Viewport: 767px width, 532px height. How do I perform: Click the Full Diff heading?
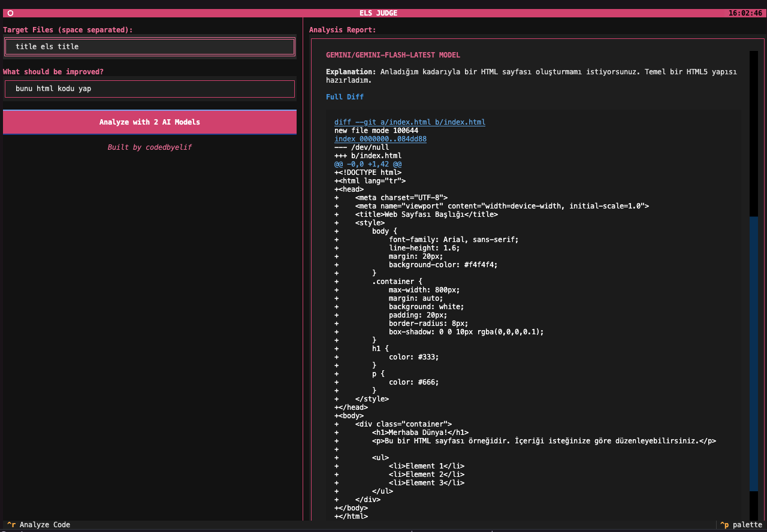point(345,97)
